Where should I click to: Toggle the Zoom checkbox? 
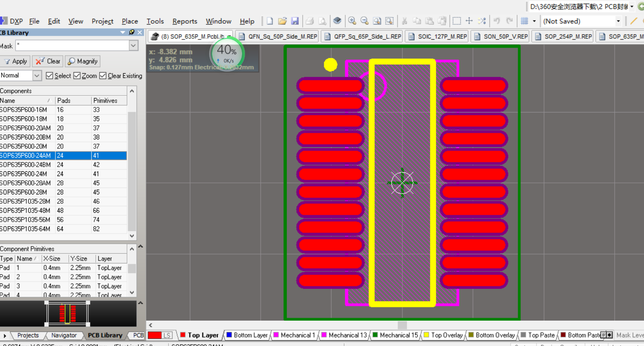pos(77,75)
